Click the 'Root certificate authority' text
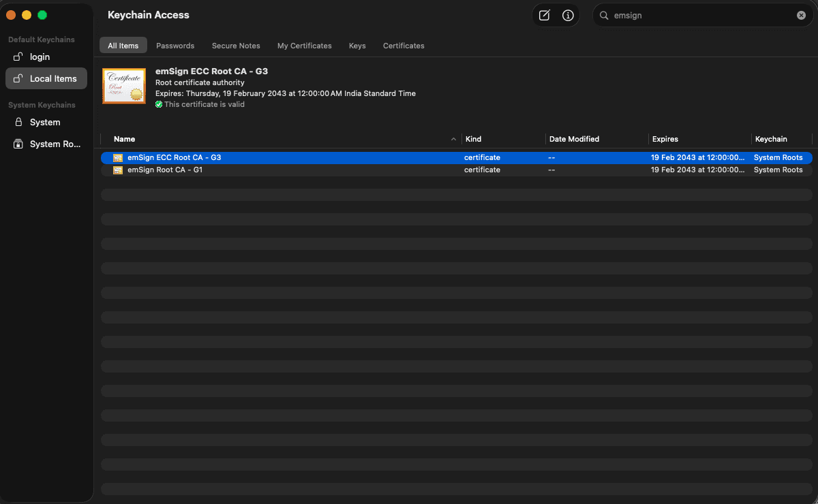Image resolution: width=818 pixels, height=504 pixels. [200, 82]
